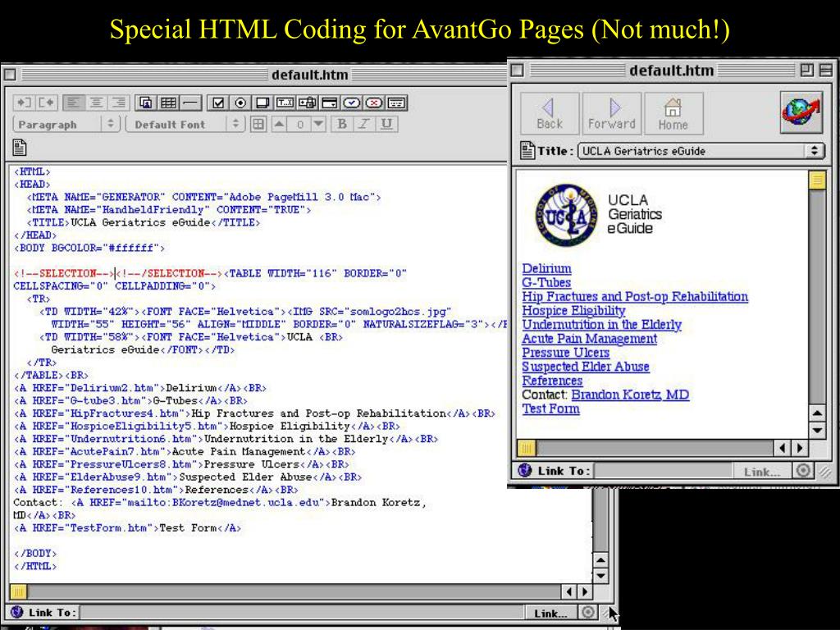Click the Link... button in source editor window
Viewport: 840px width, 630px height.
550,613
